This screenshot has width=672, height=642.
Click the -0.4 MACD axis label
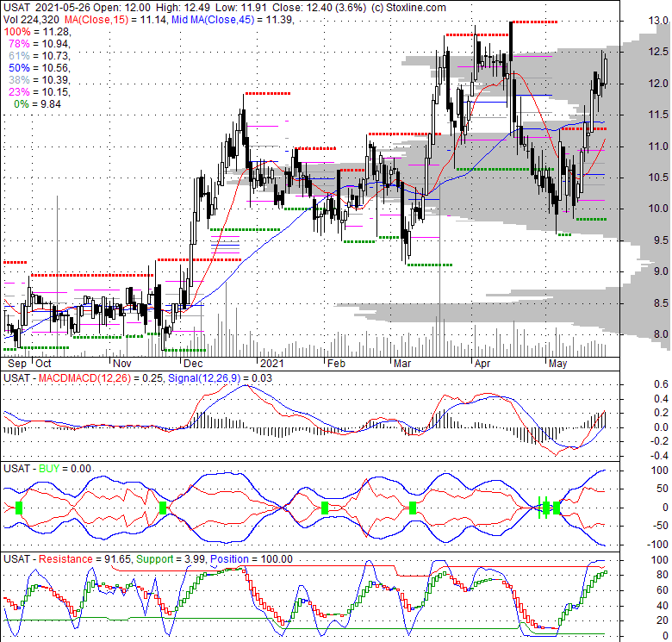click(x=659, y=456)
